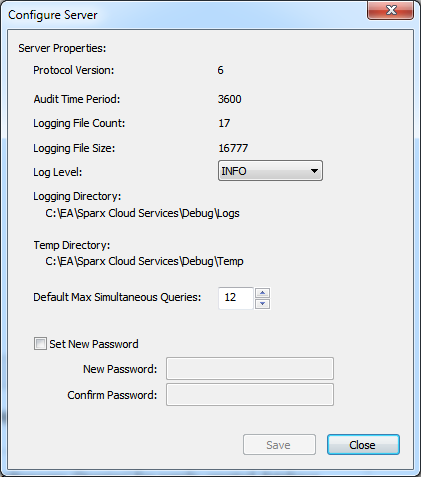
Task: Close the dialog with the red X
Action: (x=390, y=10)
